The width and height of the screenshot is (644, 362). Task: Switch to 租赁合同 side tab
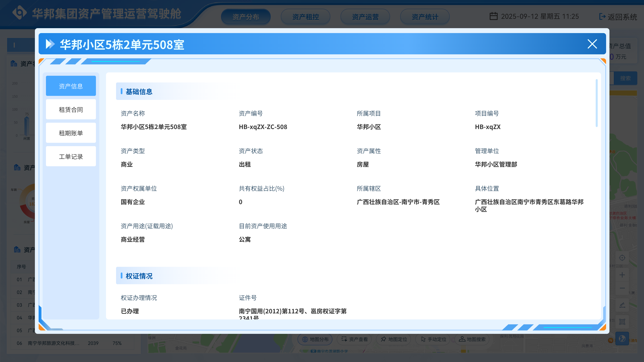(x=71, y=109)
